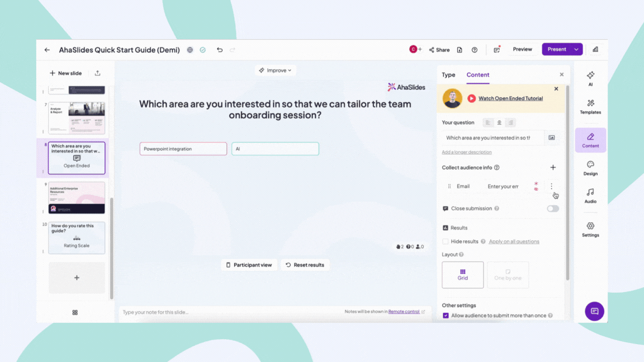Check the Hide results checkbox
644x362 pixels.
(x=445, y=241)
